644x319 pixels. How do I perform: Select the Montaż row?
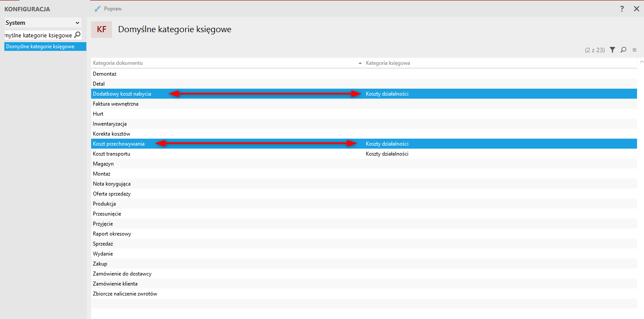pyautogui.click(x=364, y=174)
